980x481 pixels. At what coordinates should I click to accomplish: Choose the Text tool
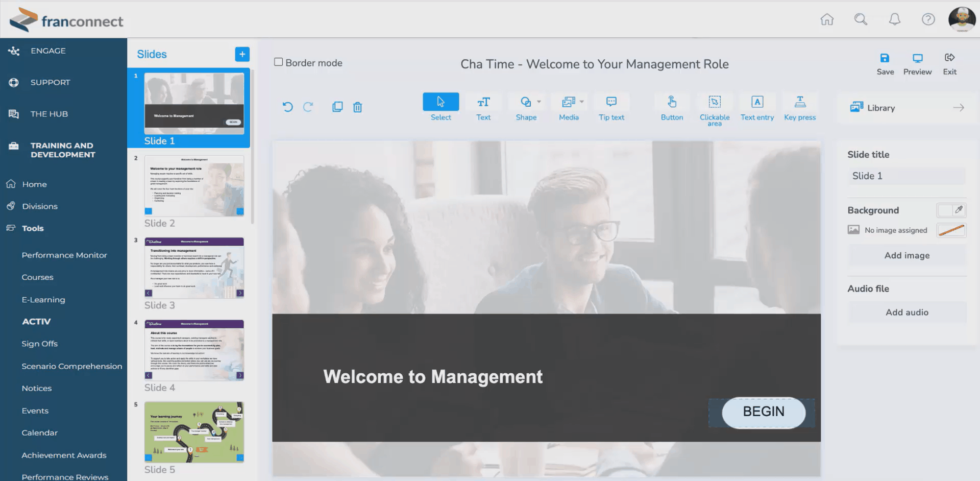483,107
